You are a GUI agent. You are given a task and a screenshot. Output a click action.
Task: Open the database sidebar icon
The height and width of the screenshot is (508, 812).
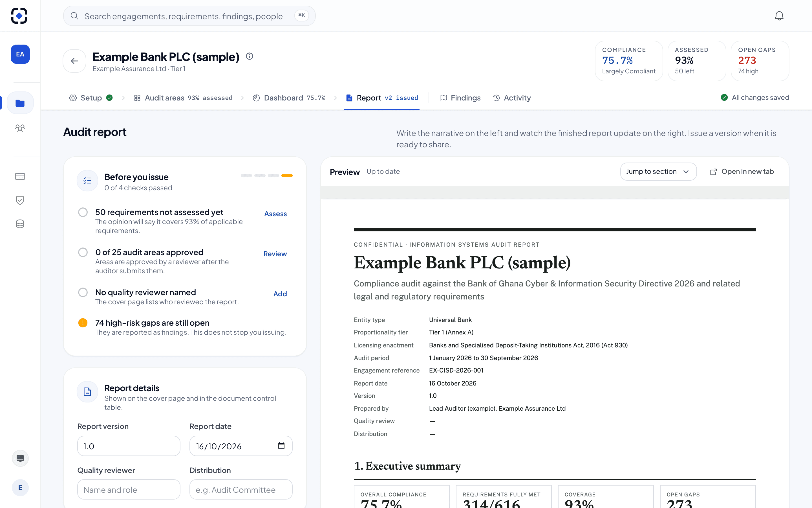click(x=20, y=224)
